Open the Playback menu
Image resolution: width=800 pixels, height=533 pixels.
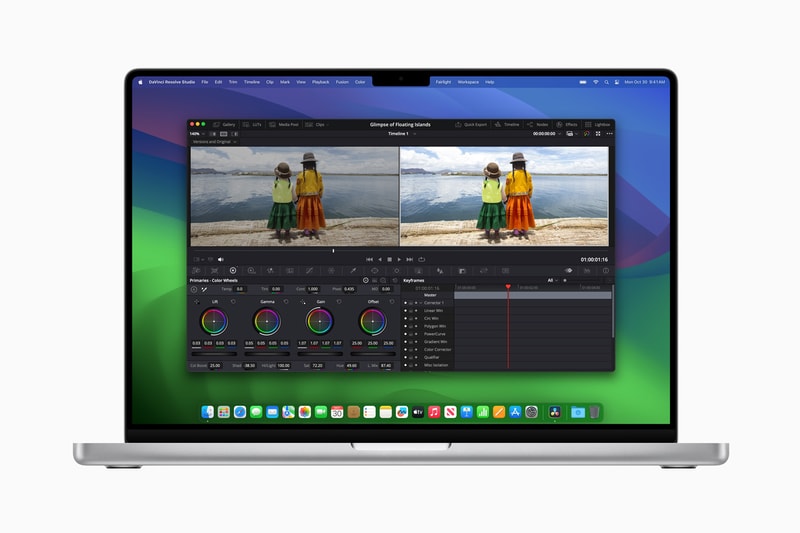[x=320, y=82]
